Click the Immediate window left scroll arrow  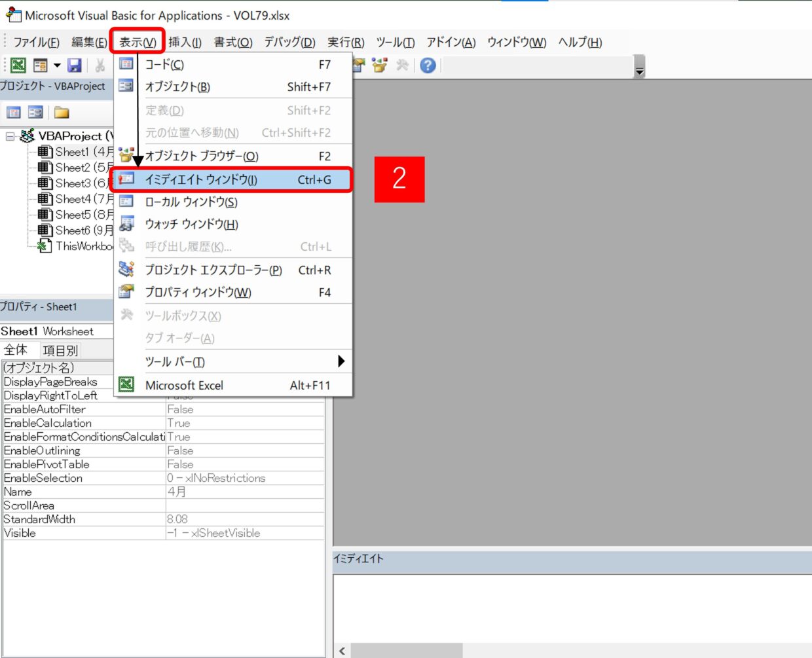point(342,650)
